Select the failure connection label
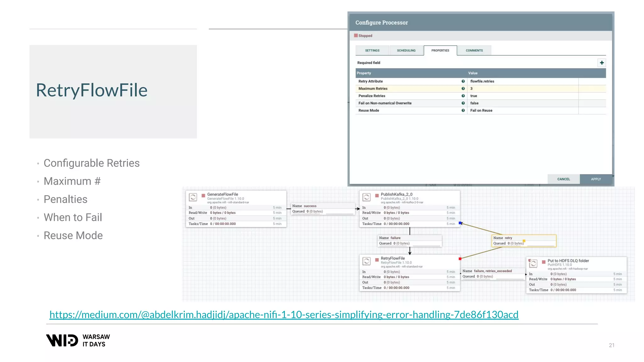The image size is (644, 362). point(409,241)
